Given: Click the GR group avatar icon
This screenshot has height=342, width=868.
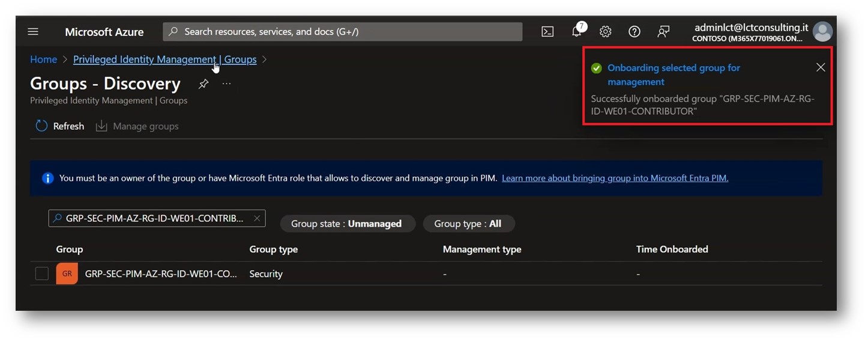Looking at the screenshot, I should coord(67,273).
